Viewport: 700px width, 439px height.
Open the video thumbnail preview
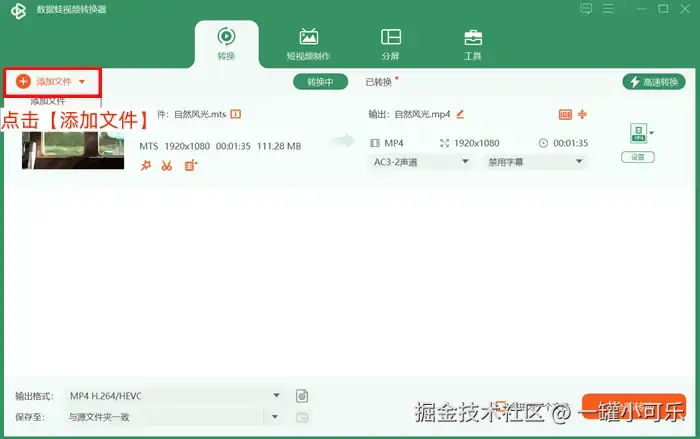[x=73, y=150]
